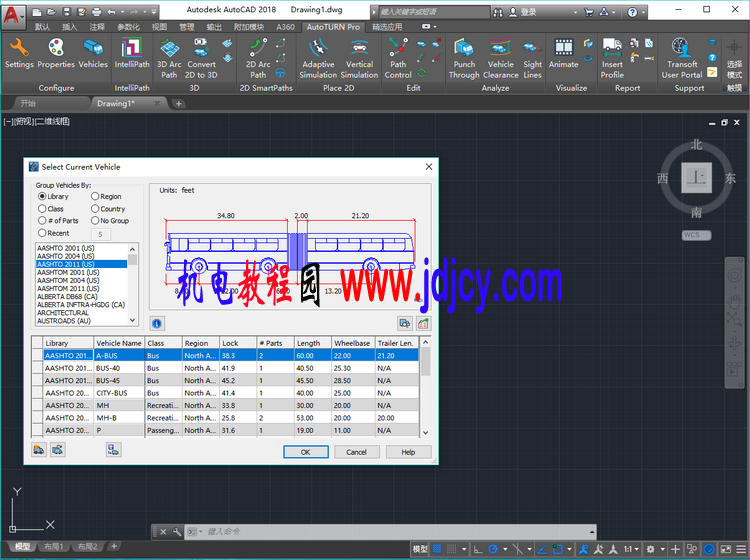Open the Properties palette icon
Image resolution: width=750 pixels, height=560 pixels.
[56, 54]
